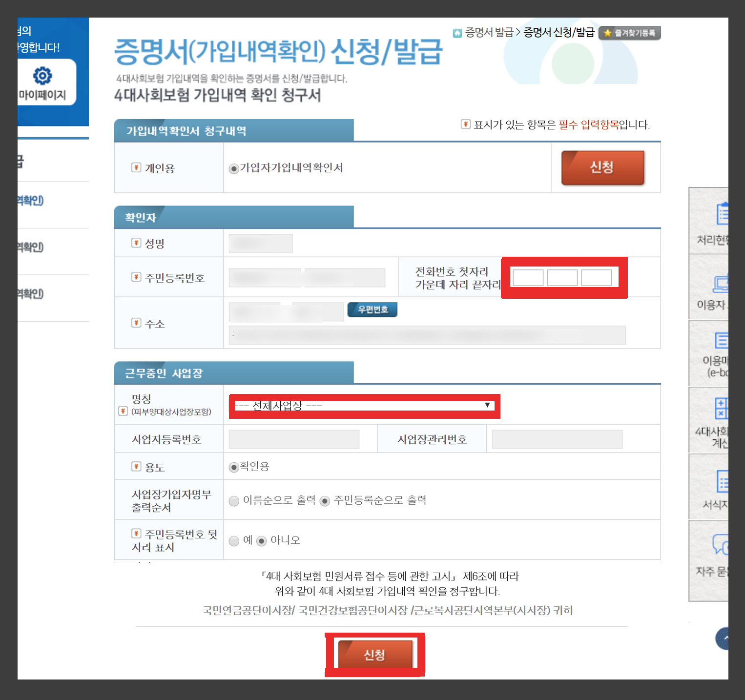Click the phone number middle-part field
Image resolution: width=745 pixels, height=700 pixels.
(x=562, y=277)
